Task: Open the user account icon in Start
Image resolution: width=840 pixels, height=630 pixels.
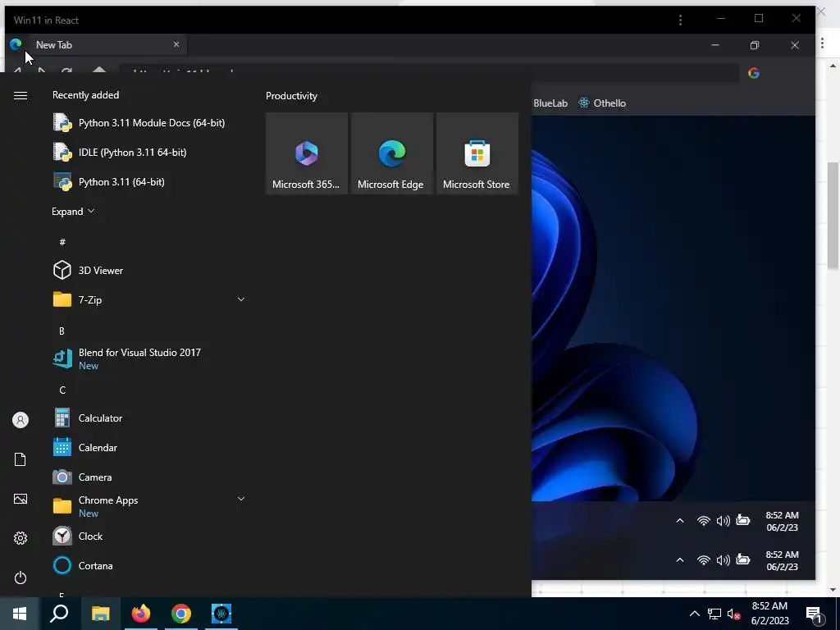Action: (21, 420)
